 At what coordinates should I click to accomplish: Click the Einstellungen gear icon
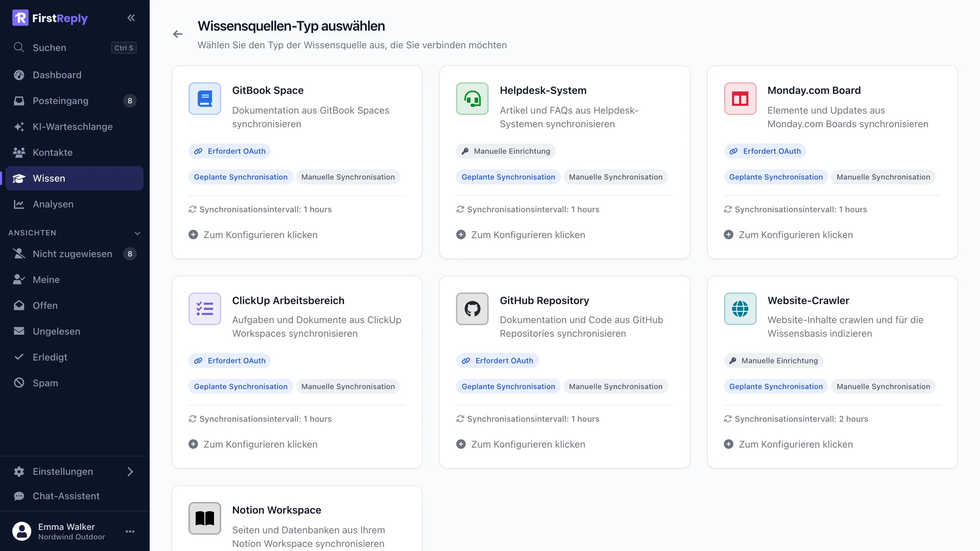pos(19,471)
